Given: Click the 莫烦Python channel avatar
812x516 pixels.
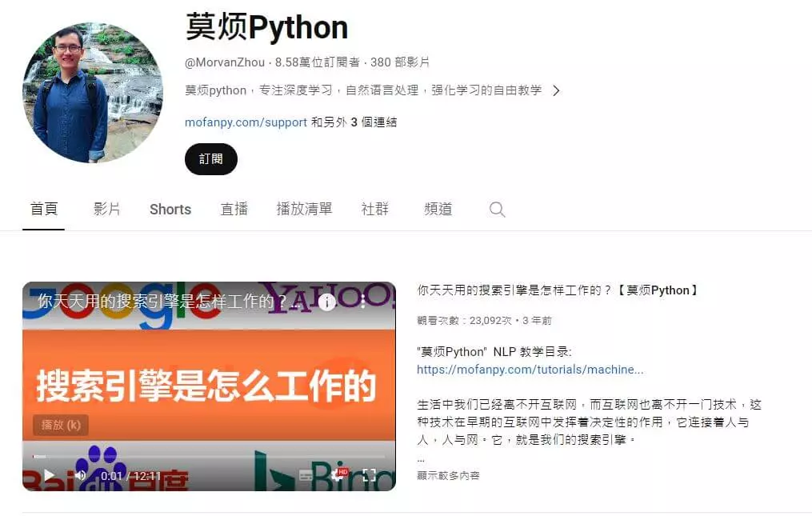Looking at the screenshot, I should click(x=93, y=93).
